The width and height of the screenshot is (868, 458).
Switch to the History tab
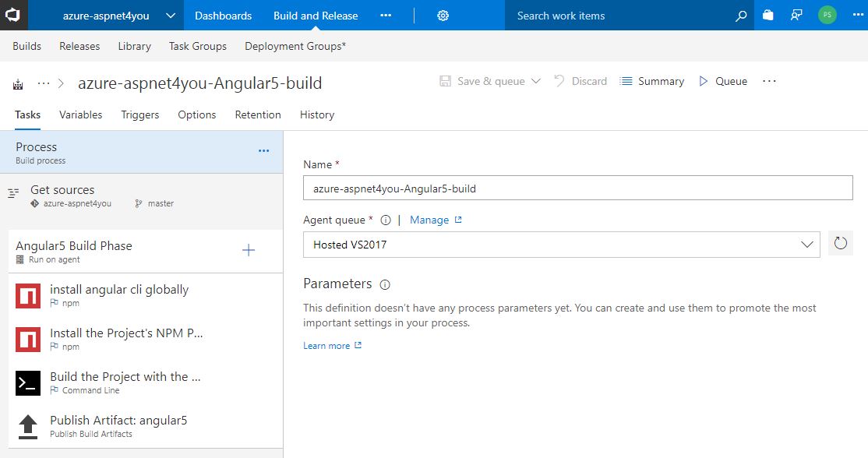(317, 114)
